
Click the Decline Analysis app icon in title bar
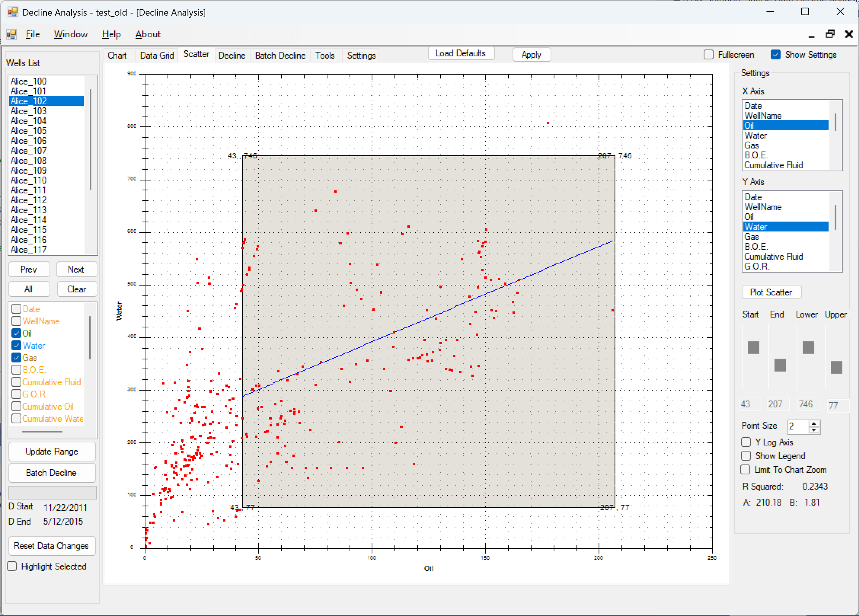pyautogui.click(x=13, y=12)
